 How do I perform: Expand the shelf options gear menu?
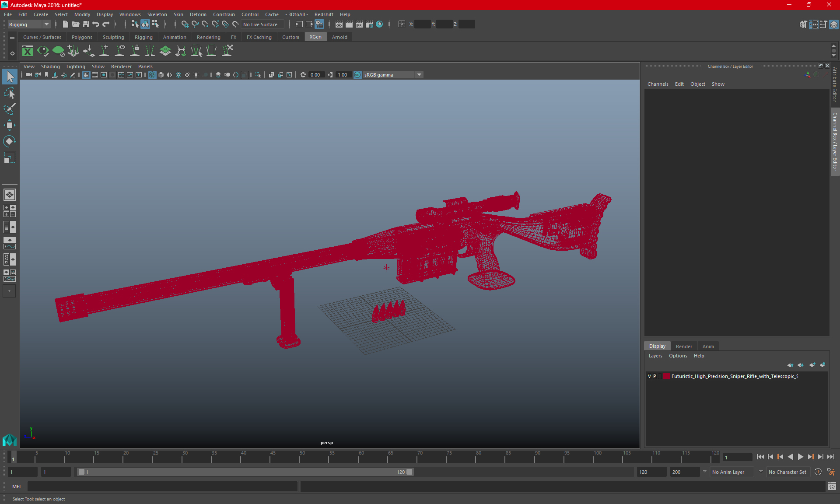click(12, 53)
